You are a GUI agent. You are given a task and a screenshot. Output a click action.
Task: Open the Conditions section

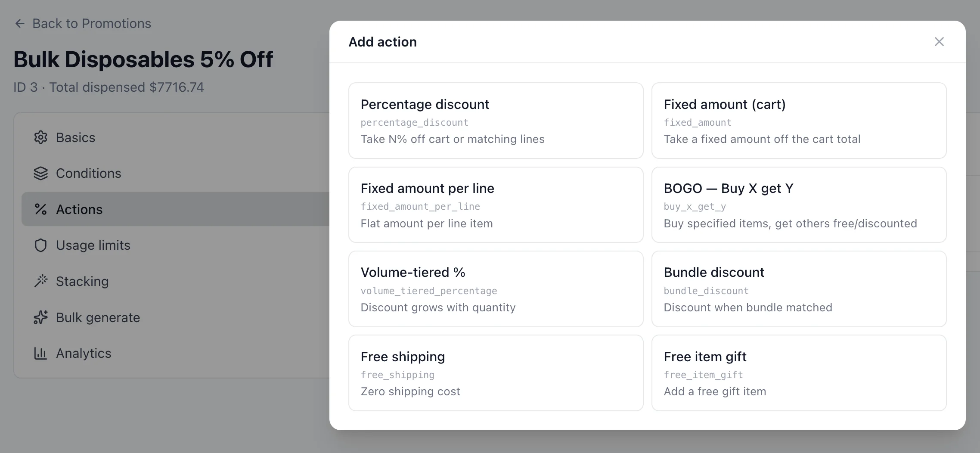pyautogui.click(x=88, y=173)
